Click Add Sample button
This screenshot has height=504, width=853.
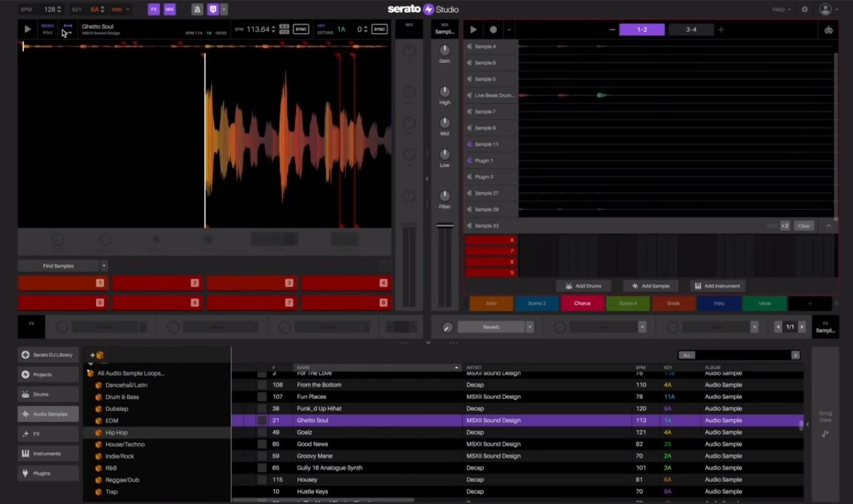click(650, 286)
